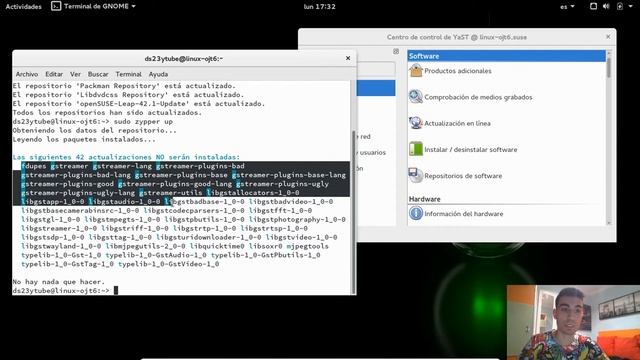Open the 'es' keyboard layout dropdown
The width and height of the screenshot is (640, 360).
[x=567, y=6]
